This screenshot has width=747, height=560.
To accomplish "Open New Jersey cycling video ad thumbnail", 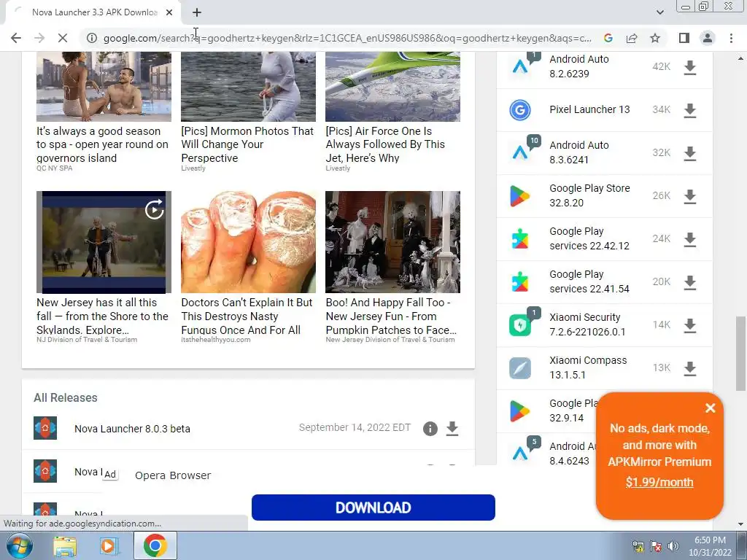I will 104,242.
